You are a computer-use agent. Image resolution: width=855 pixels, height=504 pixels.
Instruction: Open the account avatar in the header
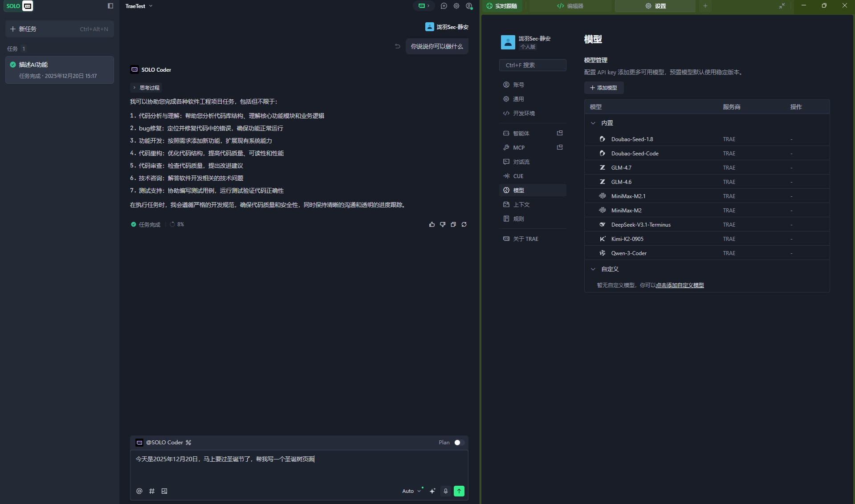469,6
